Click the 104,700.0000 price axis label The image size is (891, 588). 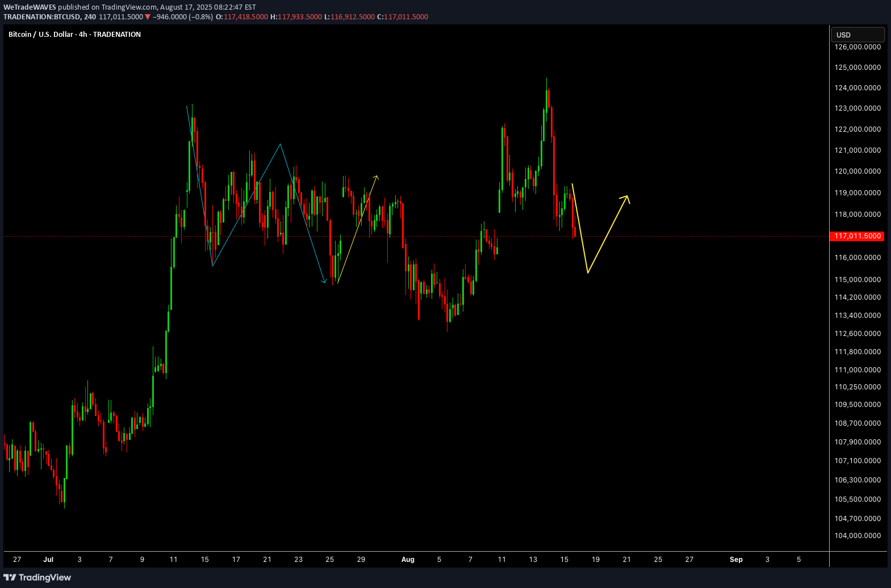[x=857, y=518]
